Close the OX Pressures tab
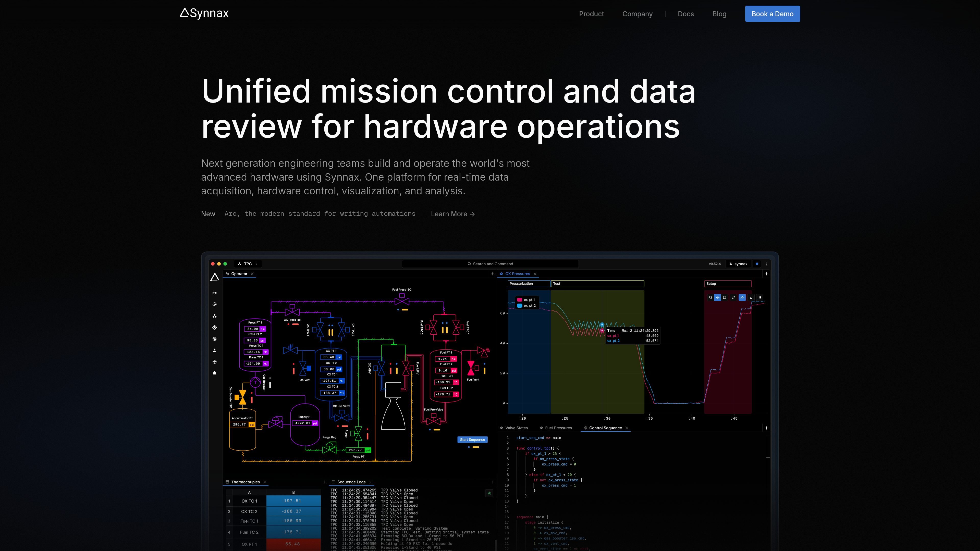 [x=535, y=274]
